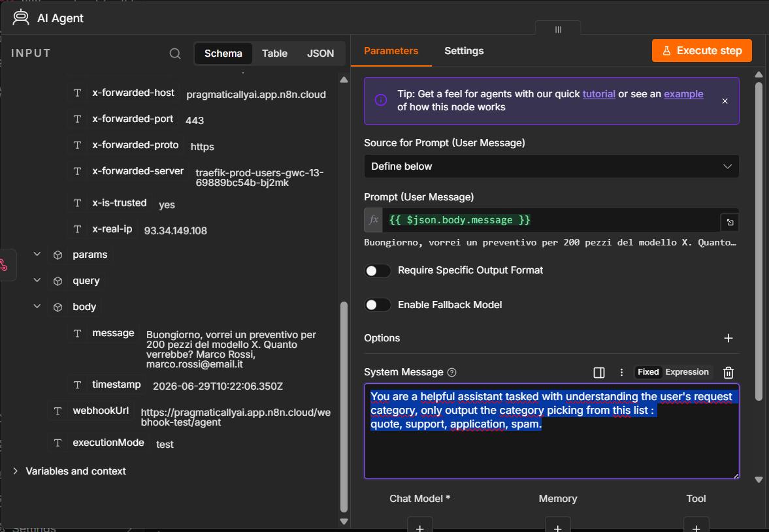Click the System Message help question icon
This screenshot has height=532, width=769.
(452, 372)
